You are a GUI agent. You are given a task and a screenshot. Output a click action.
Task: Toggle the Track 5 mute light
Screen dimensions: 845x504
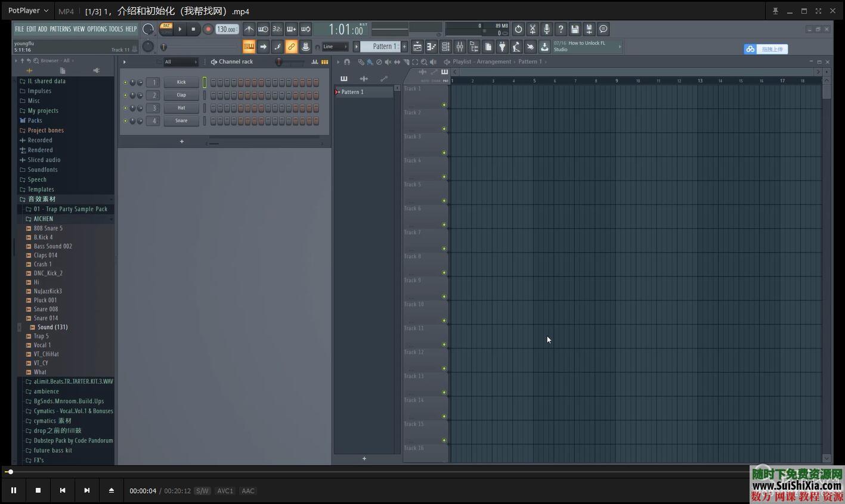pyautogui.click(x=444, y=201)
